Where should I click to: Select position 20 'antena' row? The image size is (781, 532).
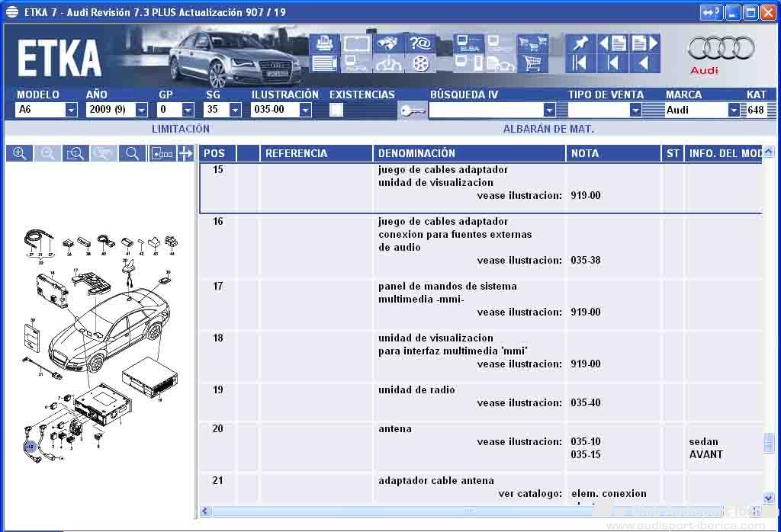point(480,447)
